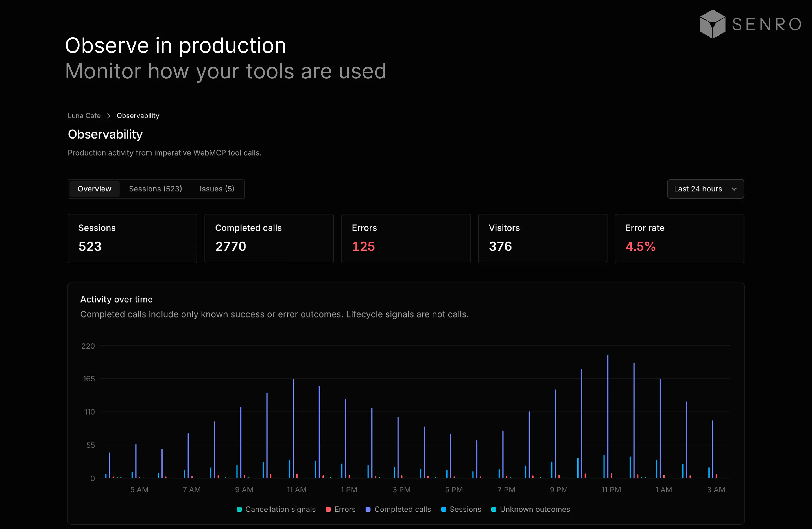Click the breadcrumb chevron after Luna Cafe

(108, 116)
